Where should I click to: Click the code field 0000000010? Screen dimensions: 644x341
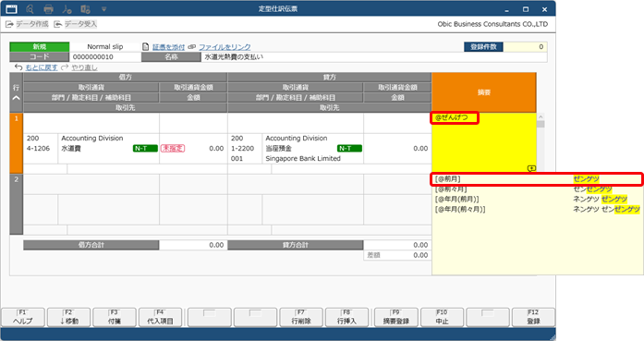click(105, 57)
